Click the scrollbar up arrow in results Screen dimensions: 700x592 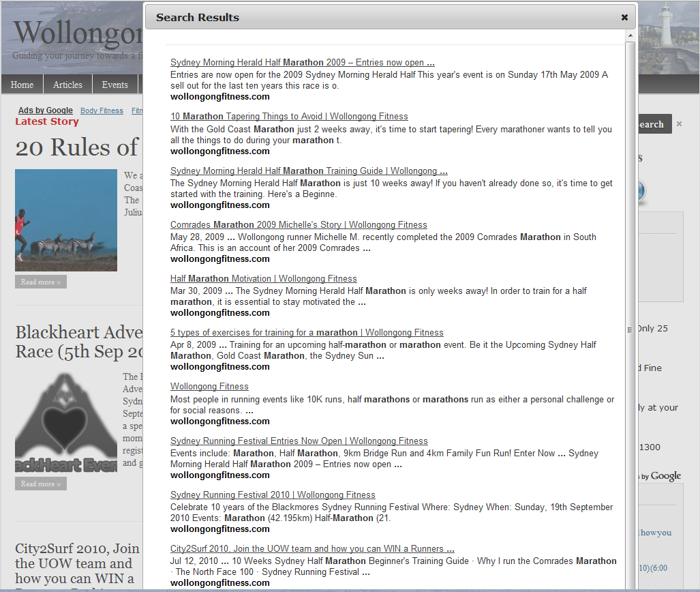coord(630,35)
